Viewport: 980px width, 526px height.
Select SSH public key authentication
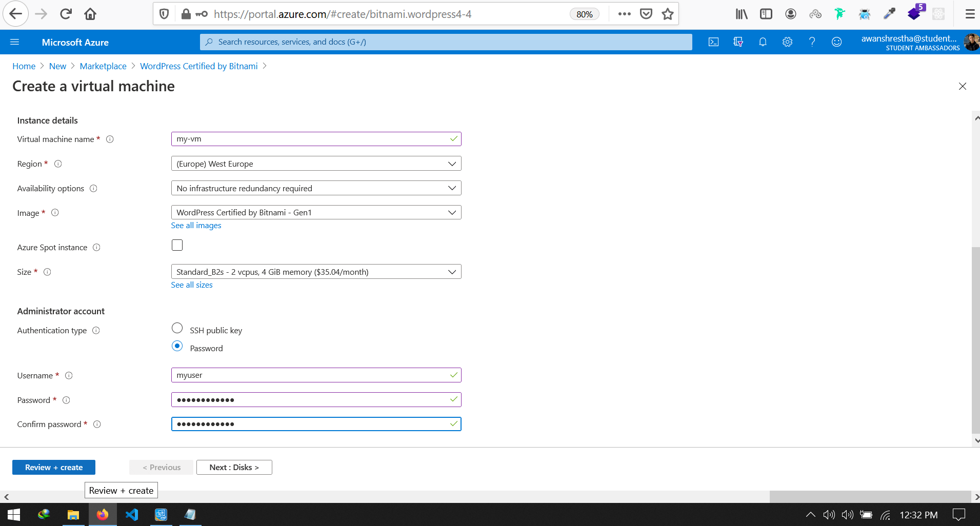point(177,328)
